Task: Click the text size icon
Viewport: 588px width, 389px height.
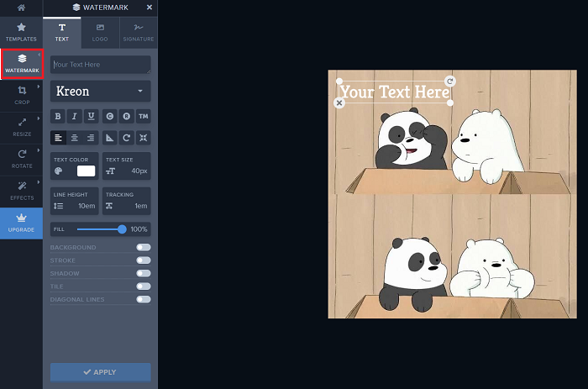Action: click(x=110, y=171)
